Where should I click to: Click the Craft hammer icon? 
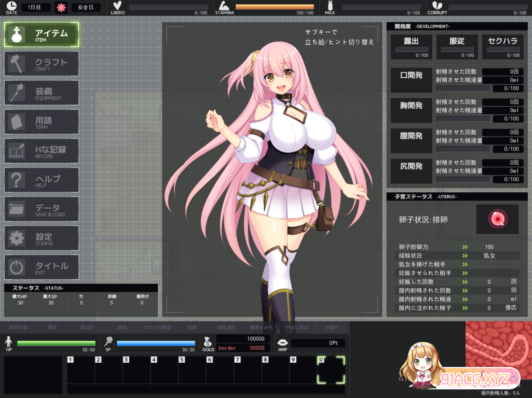coord(17,64)
